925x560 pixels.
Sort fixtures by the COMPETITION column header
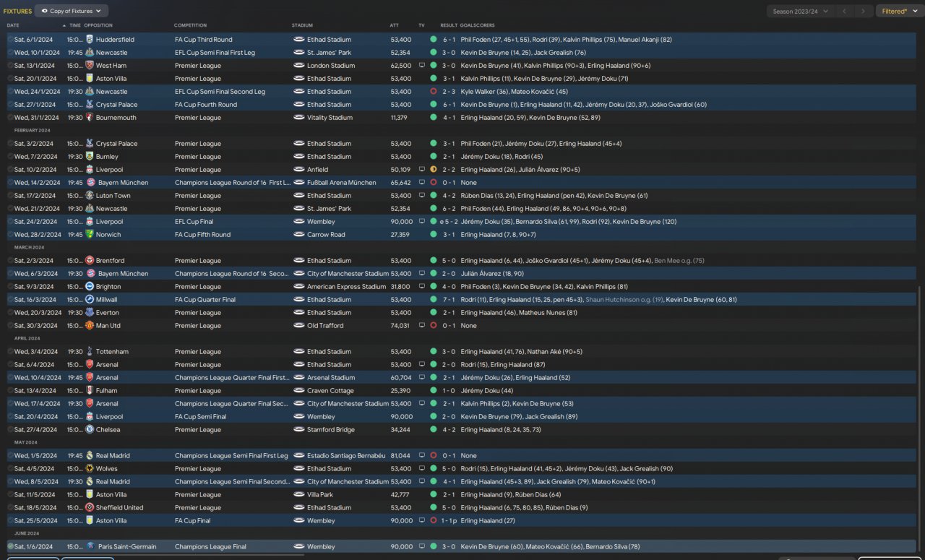pos(191,25)
